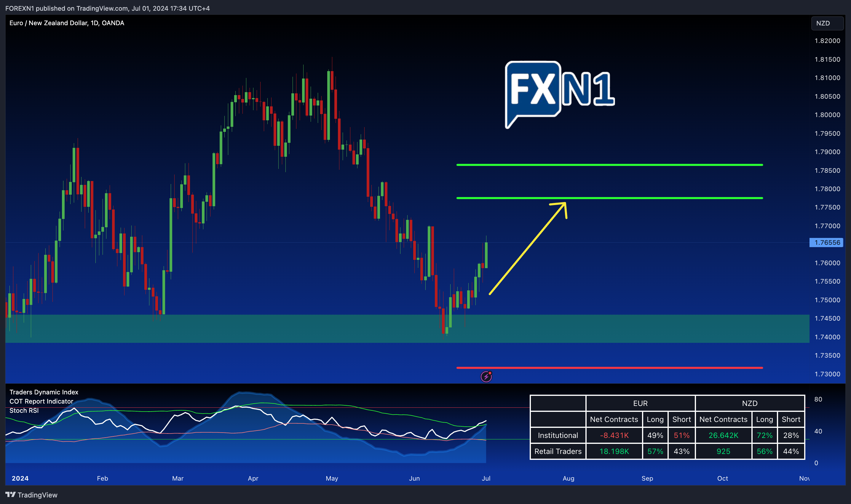Click the 51% EUR institutional short cell

[x=681, y=435]
